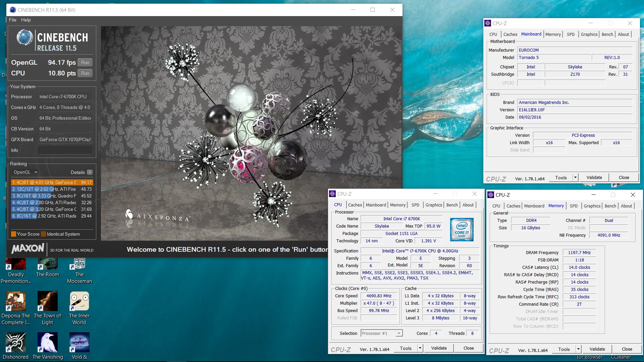
Task: Open the Help menu in Cinebench
Action: coord(26,20)
